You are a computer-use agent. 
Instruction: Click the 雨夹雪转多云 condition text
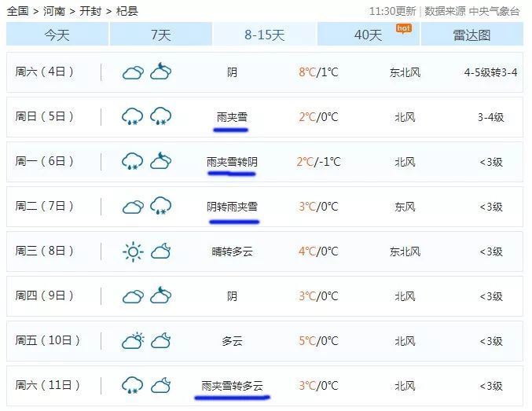click(x=232, y=386)
